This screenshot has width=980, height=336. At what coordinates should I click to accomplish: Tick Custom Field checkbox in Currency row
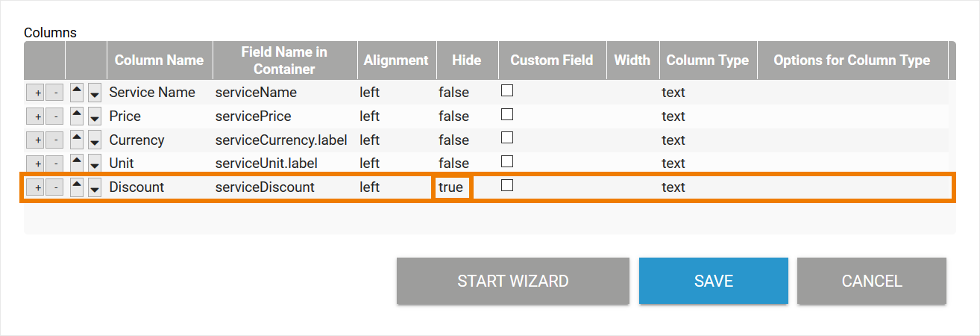pyautogui.click(x=507, y=138)
